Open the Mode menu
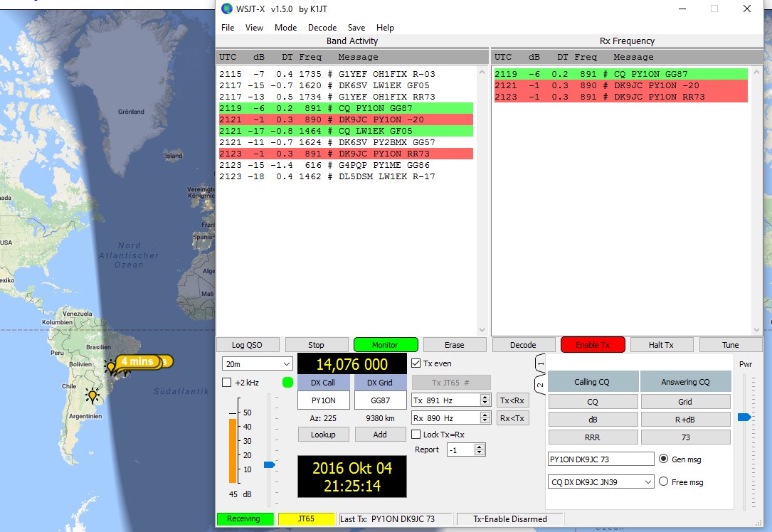Image resolution: width=772 pixels, height=532 pixels. click(285, 28)
